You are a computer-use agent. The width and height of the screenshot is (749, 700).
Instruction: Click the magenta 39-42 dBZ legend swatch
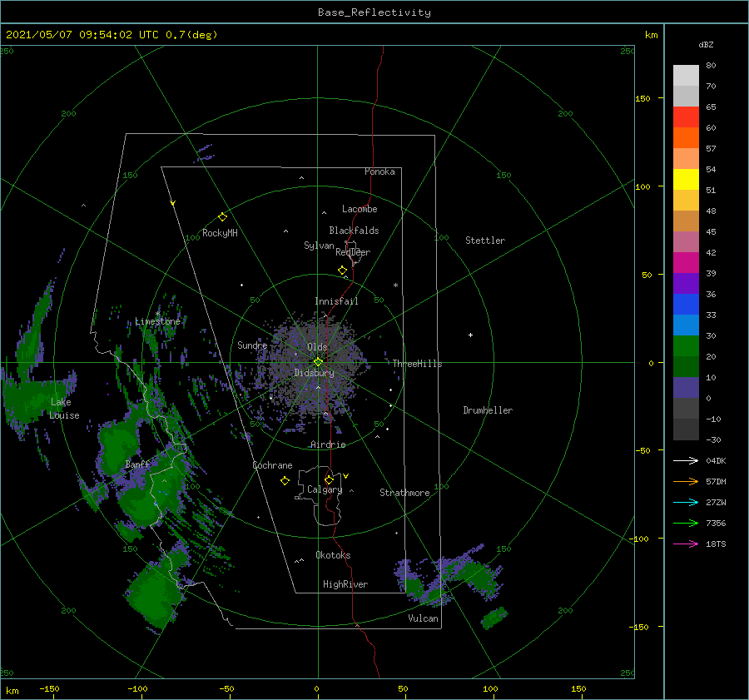click(x=686, y=263)
